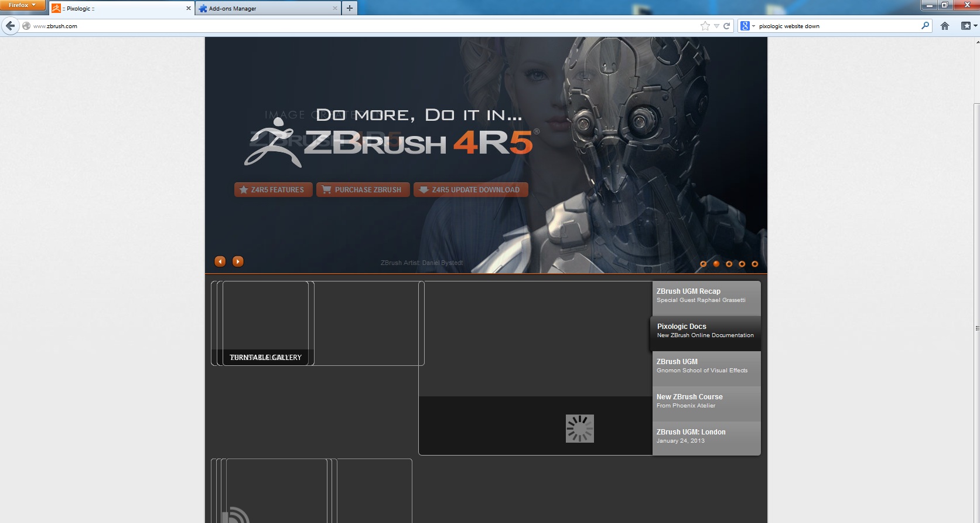
Task: Go back with the browser back arrow
Action: pyautogui.click(x=10, y=26)
